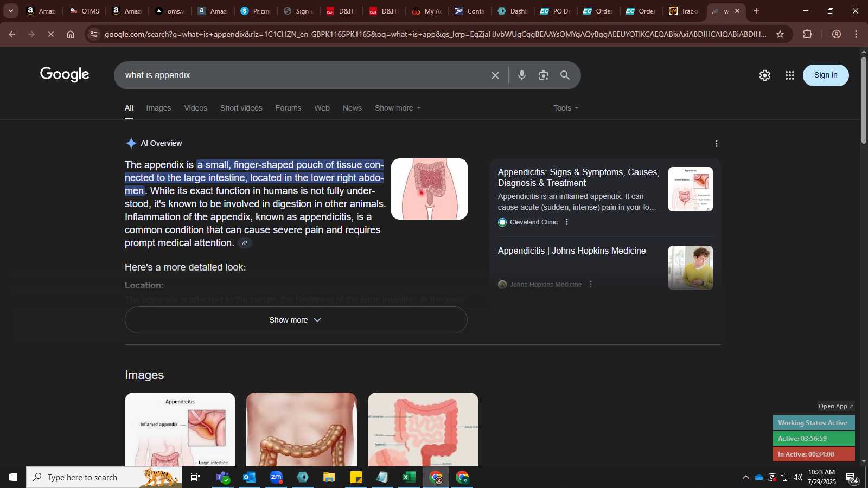Bookmark this page with star icon
This screenshot has height=488, width=868.
click(x=780, y=34)
